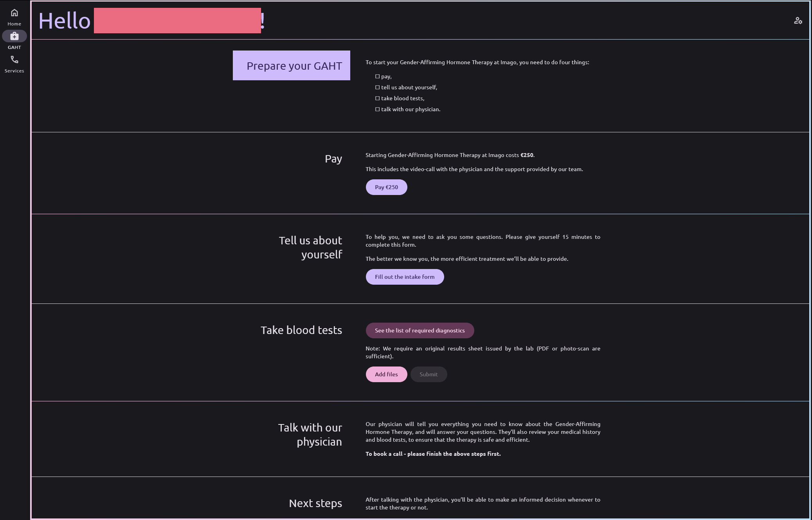Click "Fill out the intake form"
Viewport: 812px width, 520px height.
click(405, 277)
